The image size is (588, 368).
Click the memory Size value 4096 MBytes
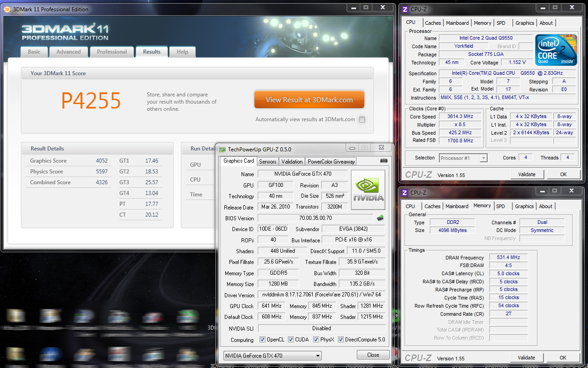coord(452,230)
